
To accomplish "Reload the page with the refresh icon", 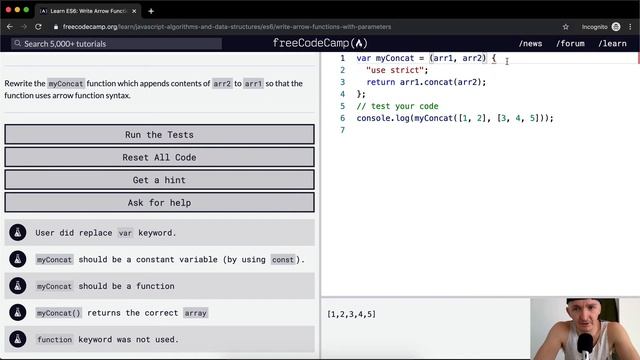I will pyautogui.click(x=38, y=27).
